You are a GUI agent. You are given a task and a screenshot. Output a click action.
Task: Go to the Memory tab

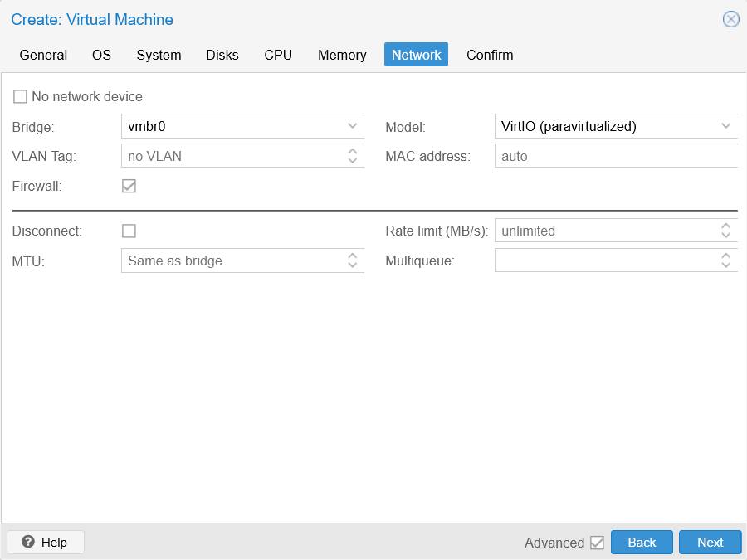[342, 55]
